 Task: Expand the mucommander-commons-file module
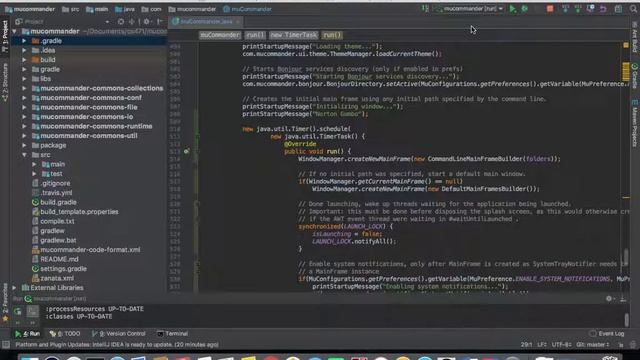point(24,107)
